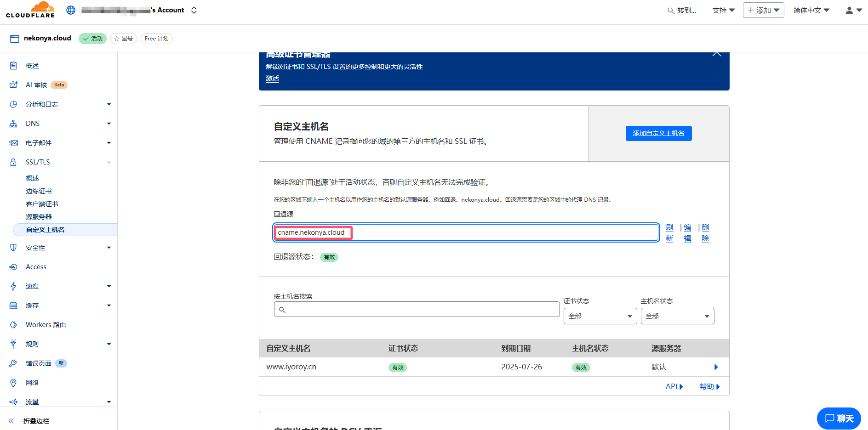This screenshot has height=430, width=868.
Task: Click the 规则 filter icon
Action: click(13, 344)
